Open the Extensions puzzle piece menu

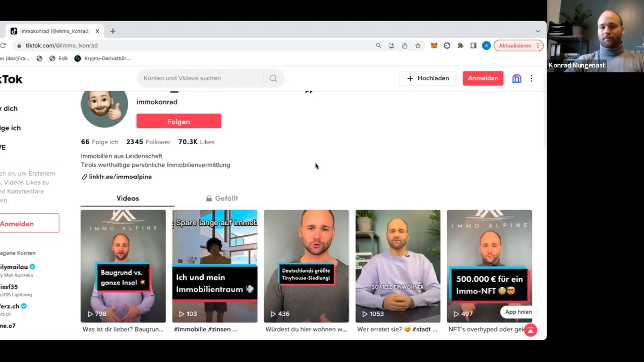coord(460,45)
